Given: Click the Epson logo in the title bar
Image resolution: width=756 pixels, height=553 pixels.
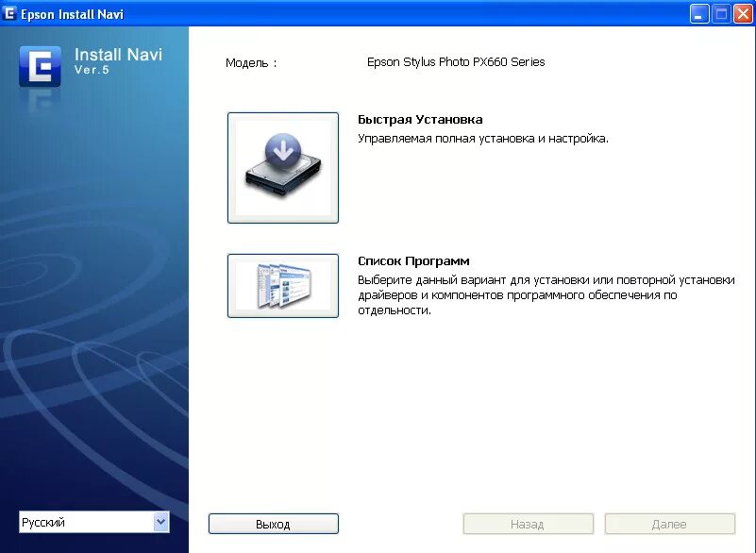Looking at the screenshot, I should [9, 13].
